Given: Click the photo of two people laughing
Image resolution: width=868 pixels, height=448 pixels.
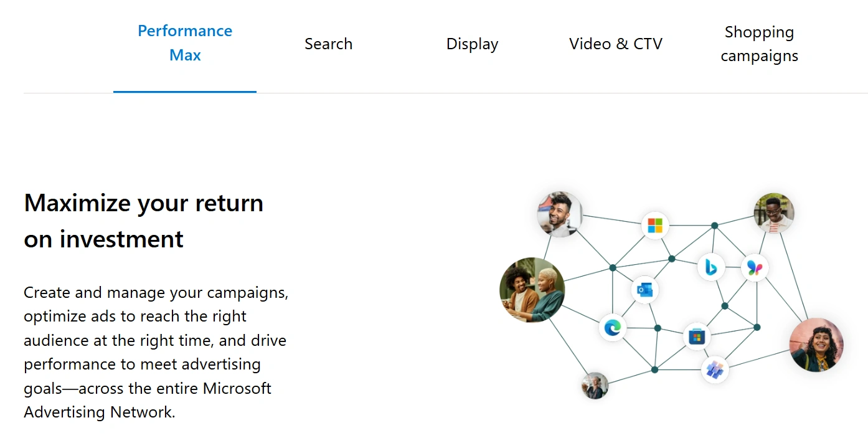Looking at the screenshot, I should click(532, 290).
